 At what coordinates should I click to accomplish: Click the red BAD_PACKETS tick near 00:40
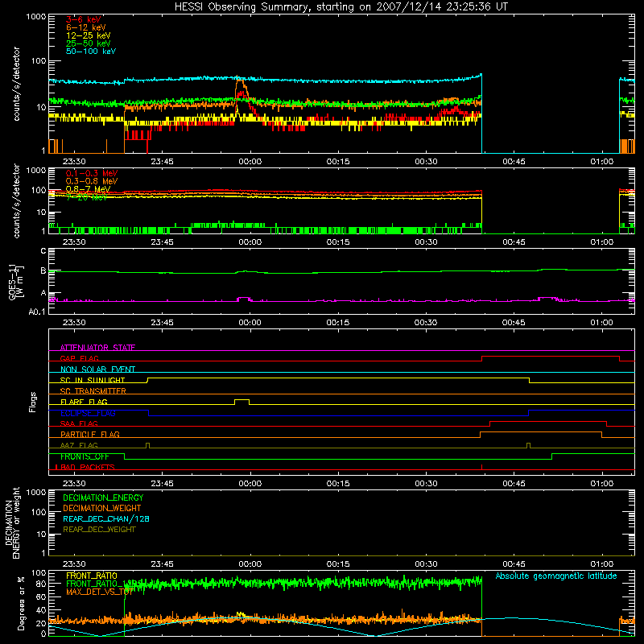point(481,467)
